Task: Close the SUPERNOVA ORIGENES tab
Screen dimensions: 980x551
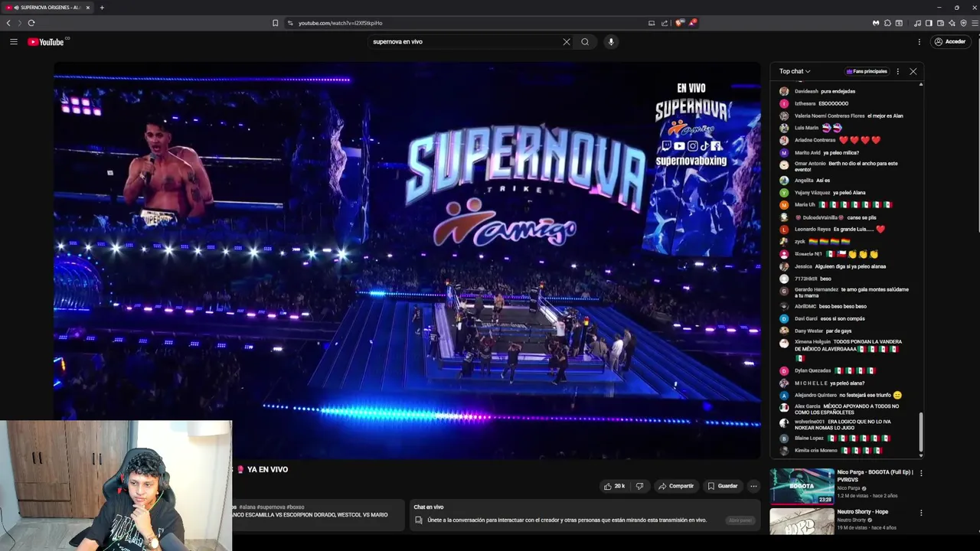Action: [x=87, y=8]
